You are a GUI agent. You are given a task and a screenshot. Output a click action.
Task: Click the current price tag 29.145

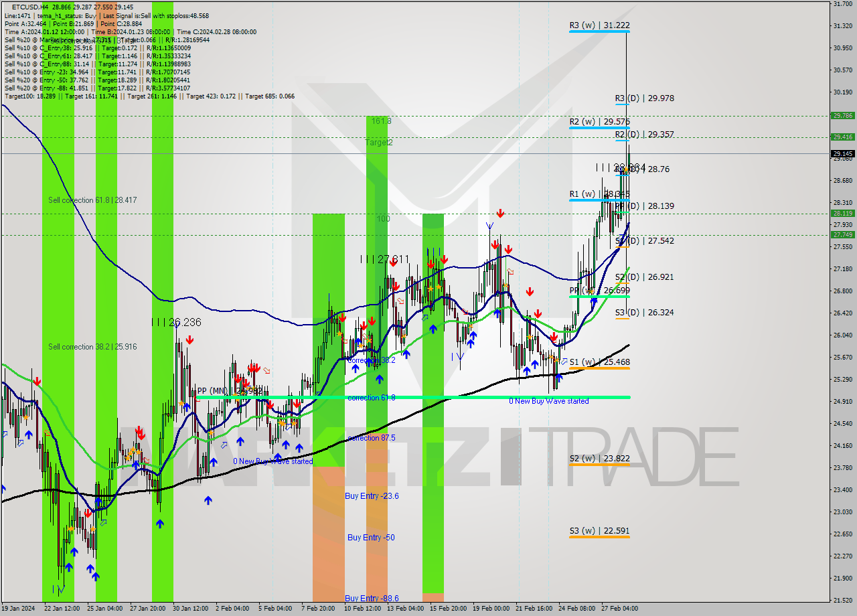point(842,153)
